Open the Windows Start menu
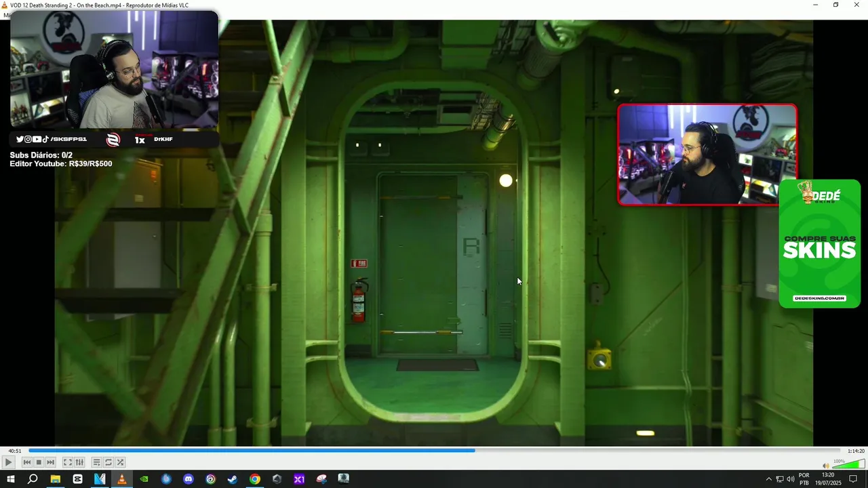This screenshot has height=488, width=868. point(11,479)
